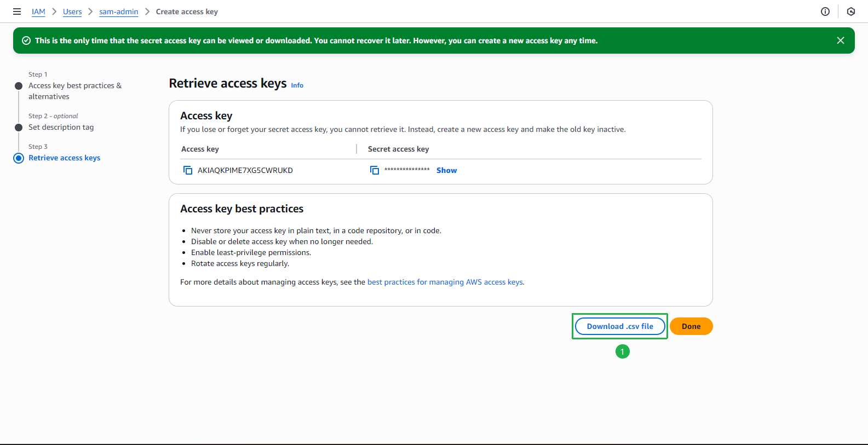Click the Rotate access keys regularly bullet
Screen dimensions: 868x445
(240, 263)
